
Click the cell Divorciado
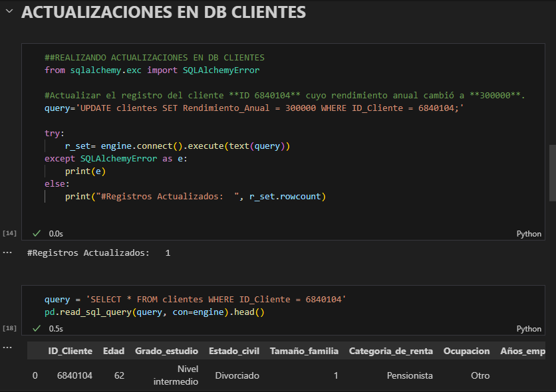click(x=237, y=375)
